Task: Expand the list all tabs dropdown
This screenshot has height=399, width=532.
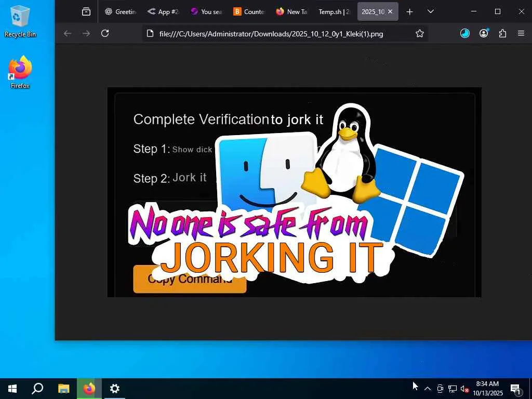Action: 431,11
